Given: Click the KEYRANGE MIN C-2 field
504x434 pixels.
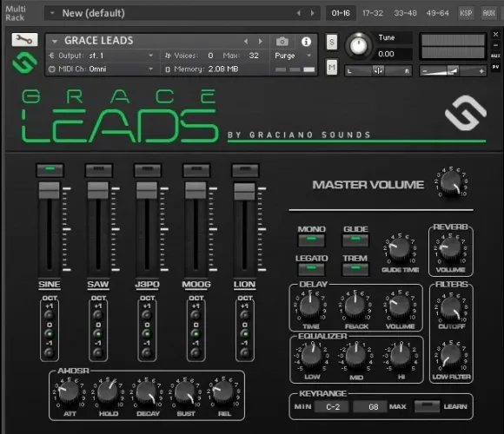Looking at the screenshot, I should click(x=332, y=407).
